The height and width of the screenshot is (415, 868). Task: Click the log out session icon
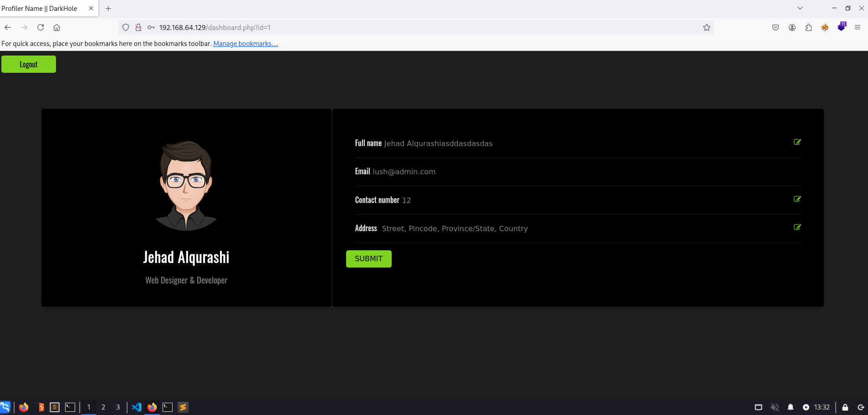(x=861, y=407)
